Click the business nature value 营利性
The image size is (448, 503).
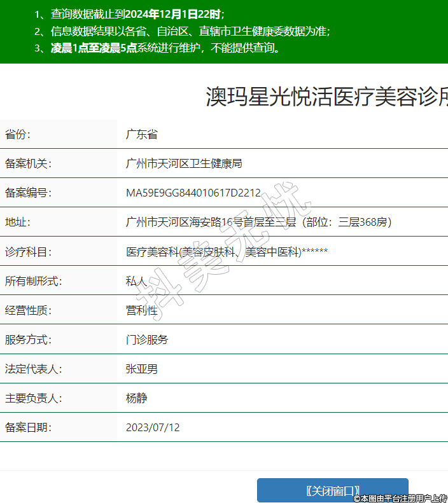pos(141,310)
